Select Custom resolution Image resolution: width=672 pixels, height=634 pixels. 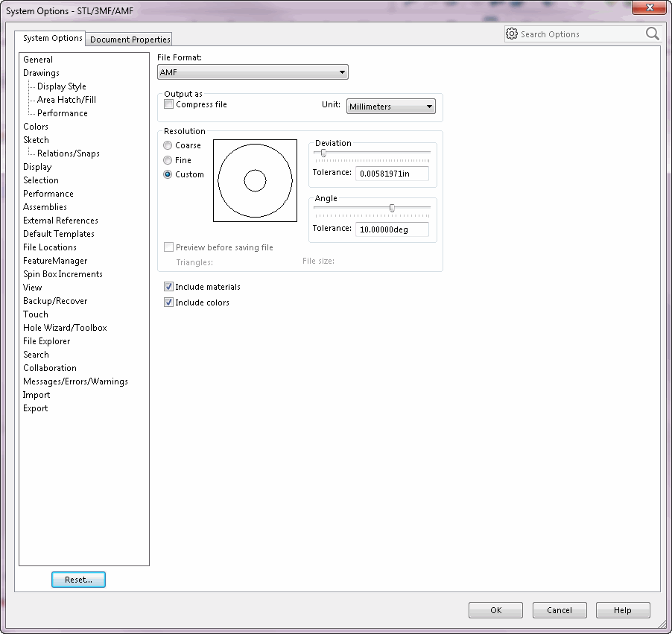pyautogui.click(x=168, y=174)
